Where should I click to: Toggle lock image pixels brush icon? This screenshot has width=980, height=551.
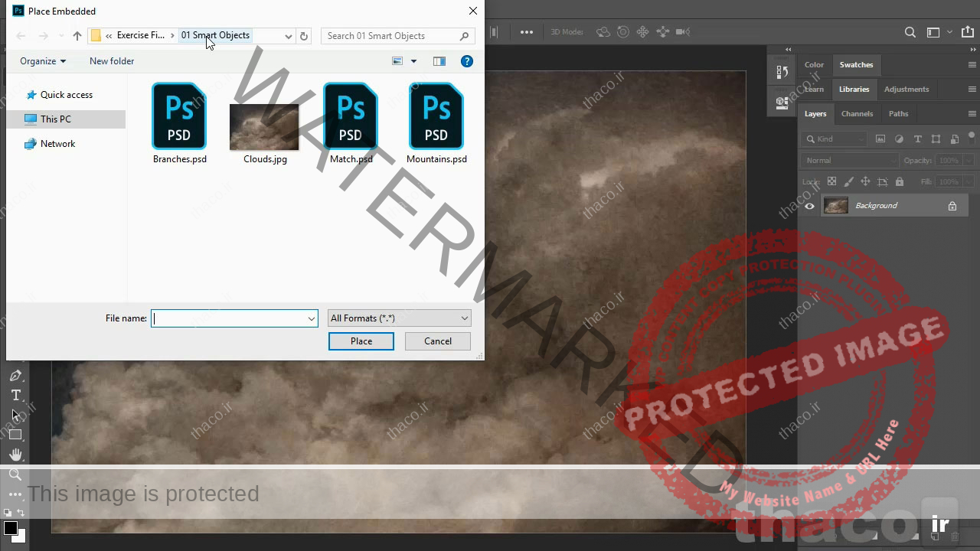(848, 181)
